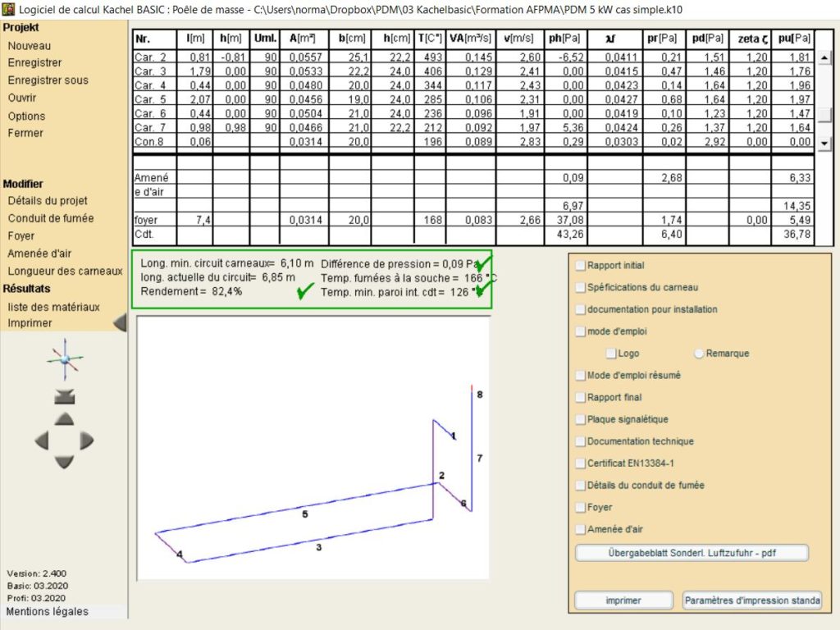Check Spéficications du carneau
The height and width of the screenshot is (630, 840).
pyautogui.click(x=580, y=288)
